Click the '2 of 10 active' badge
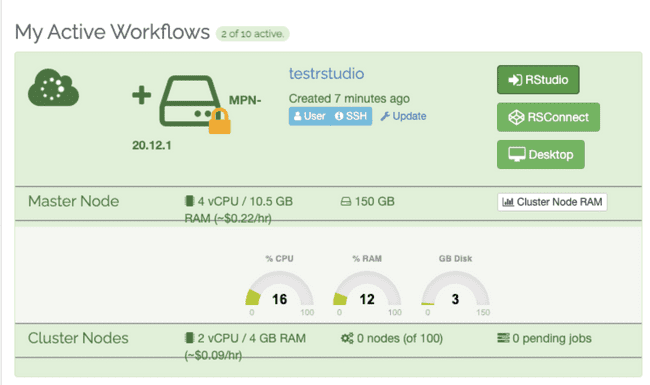Viewport: 650px width, 385px height. point(252,34)
